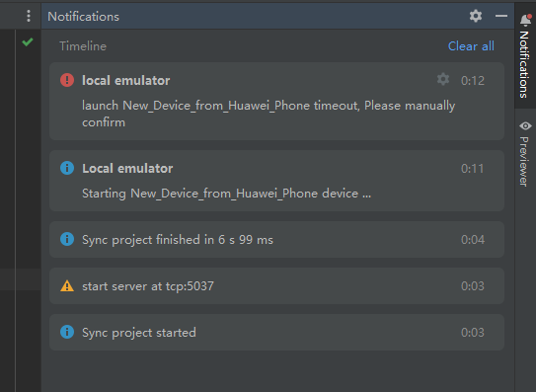The width and height of the screenshot is (536, 392).
Task: Click the bell icon on right sidebar
Action: tap(526, 20)
